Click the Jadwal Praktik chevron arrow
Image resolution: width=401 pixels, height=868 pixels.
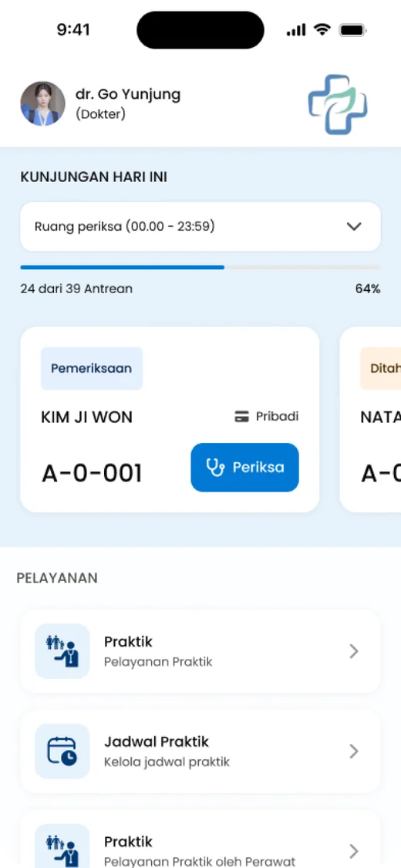pos(354,751)
